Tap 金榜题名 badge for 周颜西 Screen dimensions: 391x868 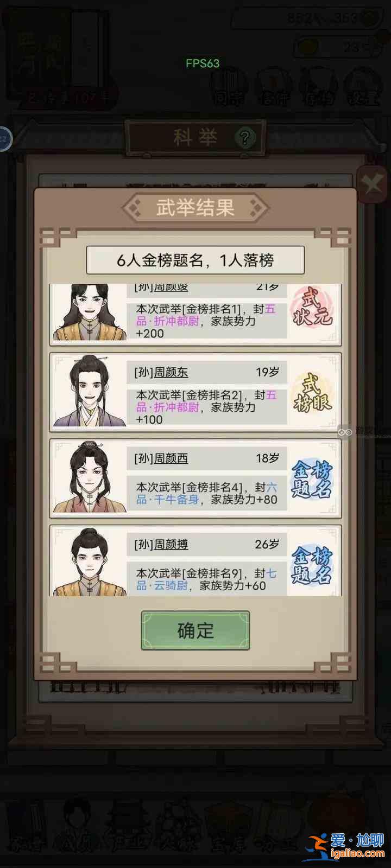[x=312, y=480]
